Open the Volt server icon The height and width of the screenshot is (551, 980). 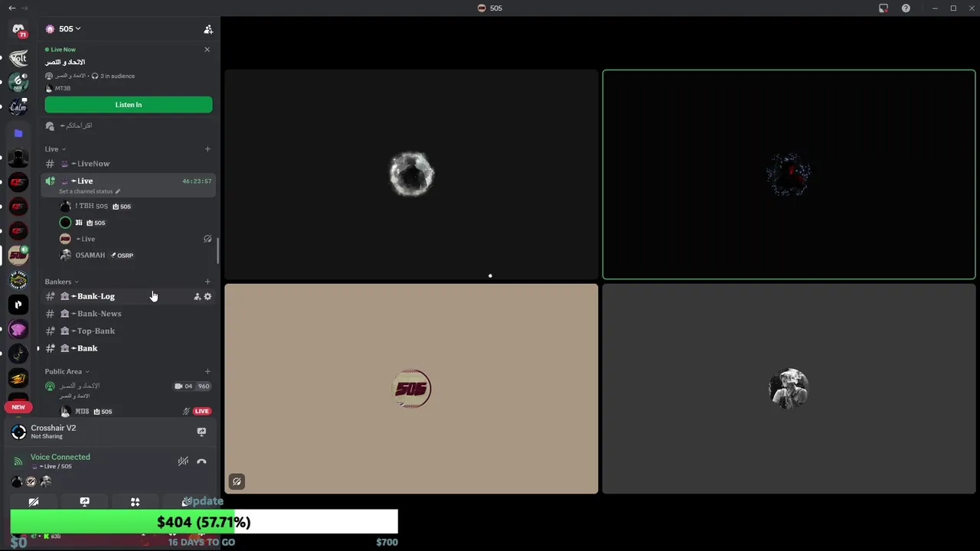point(18,58)
